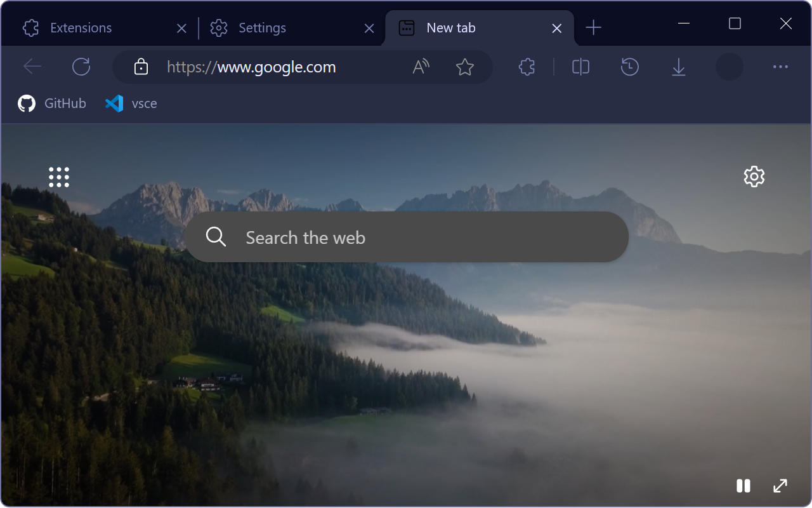
Task: Reload the current page
Action: point(81,67)
